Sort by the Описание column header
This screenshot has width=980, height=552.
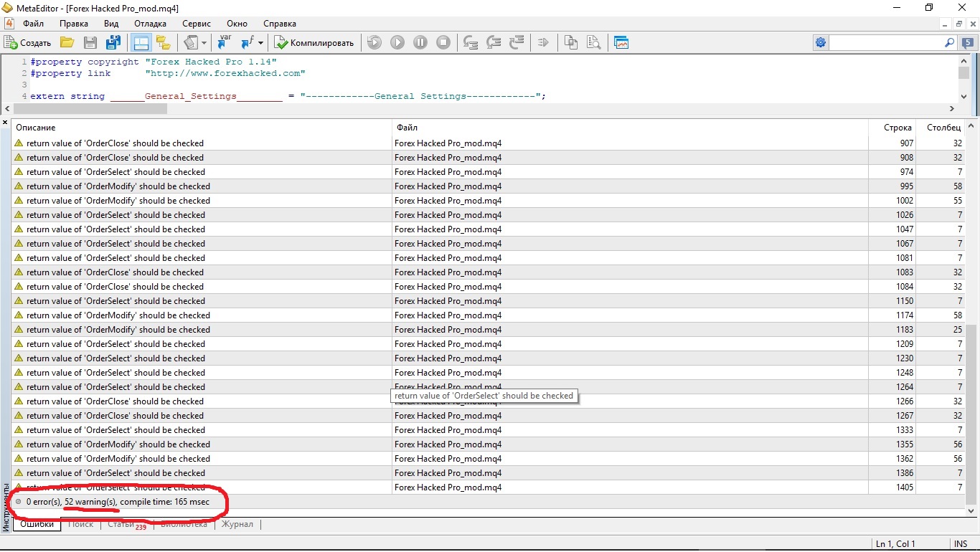[202, 128]
